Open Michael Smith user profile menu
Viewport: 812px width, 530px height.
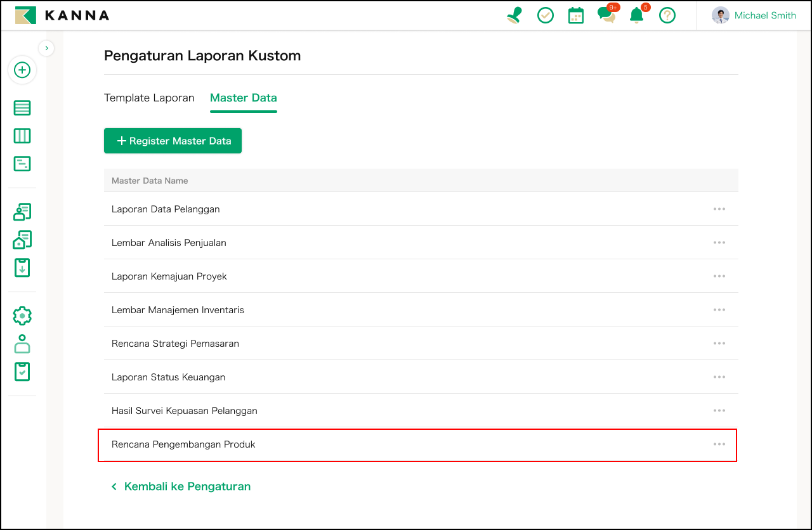pyautogui.click(x=754, y=15)
